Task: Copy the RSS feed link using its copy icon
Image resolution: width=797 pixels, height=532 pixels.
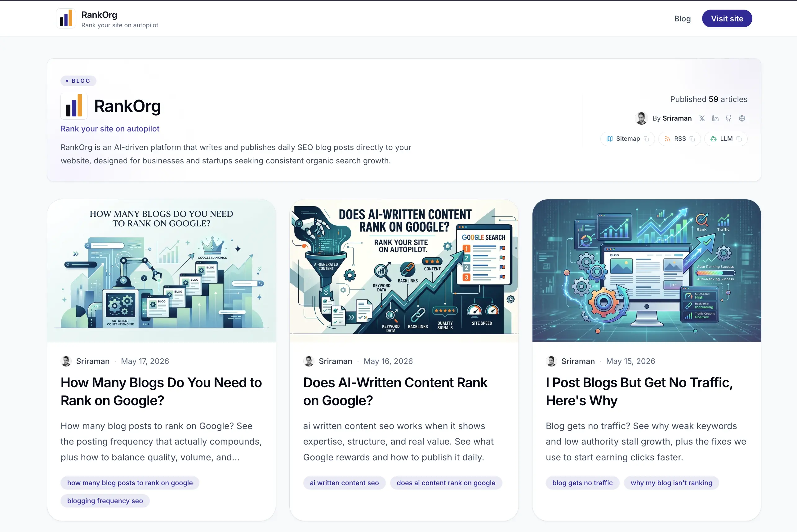Action: 692,139
